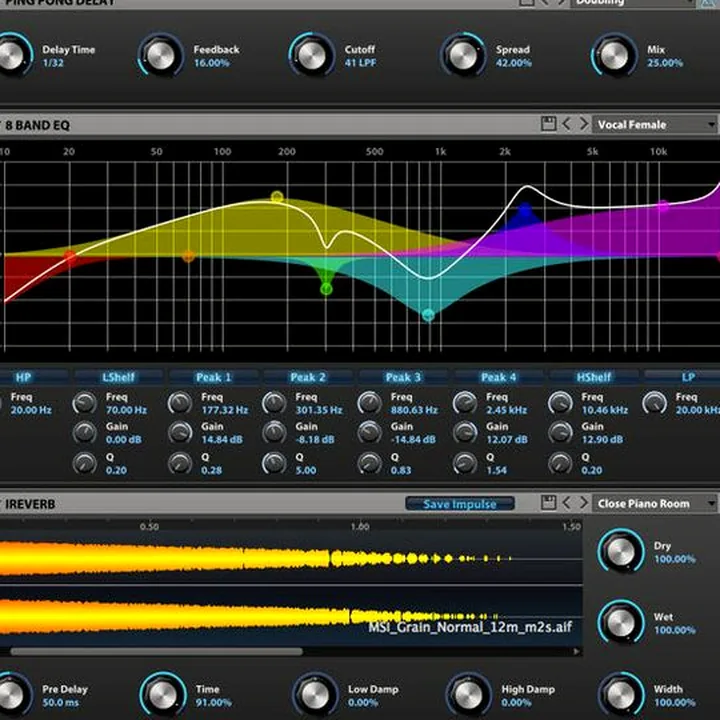The image size is (720, 720).
Task: Click the Peak 2 Gain knob
Action: pyautogui.click(x=274, y=433)
